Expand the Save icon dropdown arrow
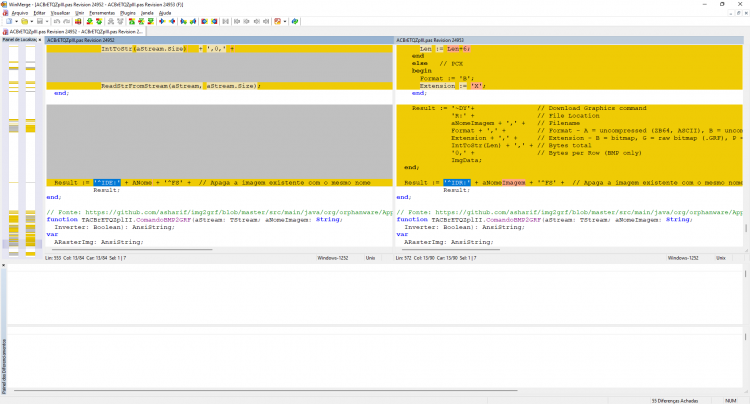750x404 pixels. (47, 22)
